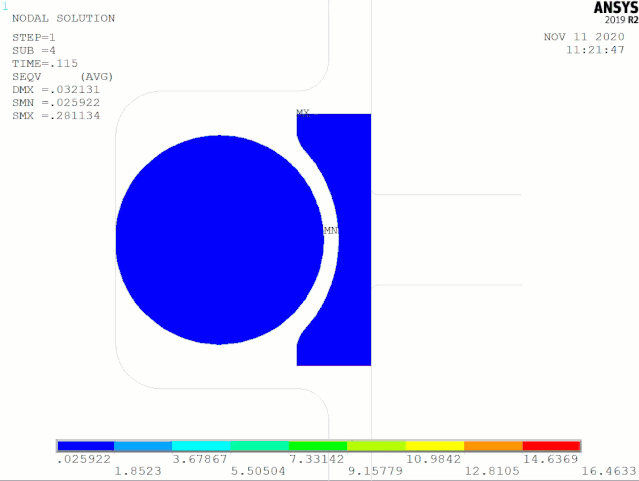Click the window number '1' label
This screenshot has width=639, height=481.
point(5,7)
